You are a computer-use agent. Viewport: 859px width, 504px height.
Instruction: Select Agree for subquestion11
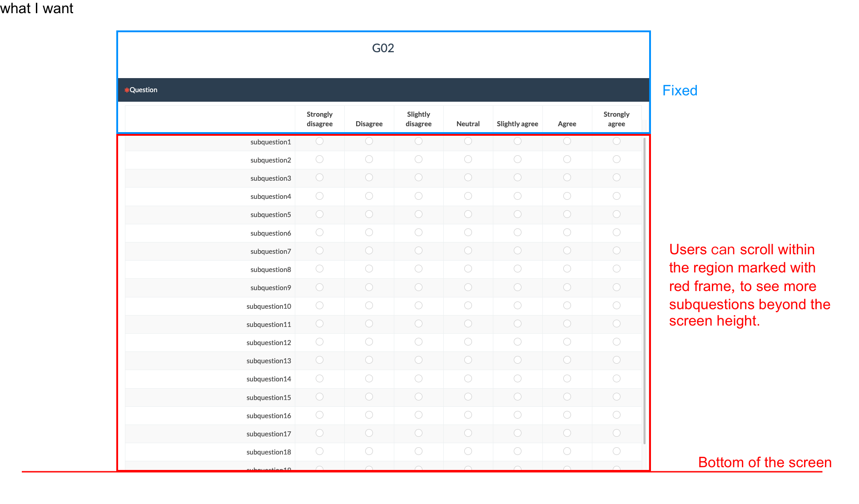pyautogui.click(x=567, y=324)
